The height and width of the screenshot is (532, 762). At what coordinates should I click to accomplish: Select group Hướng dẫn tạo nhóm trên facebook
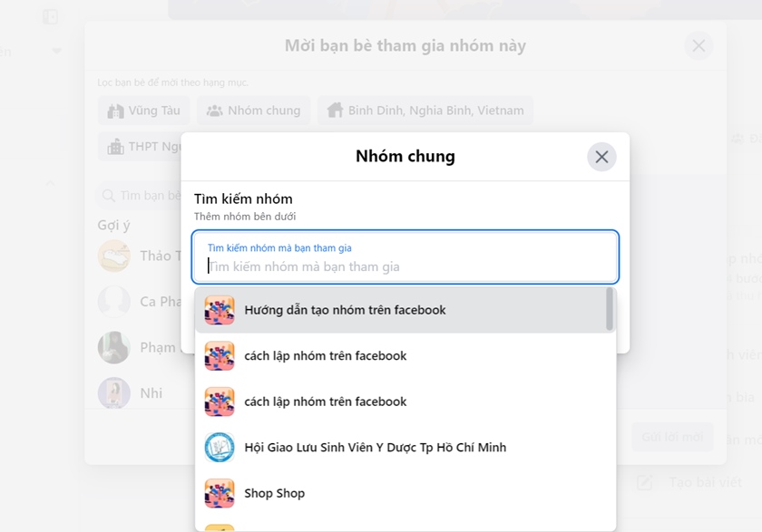[401, 310]
